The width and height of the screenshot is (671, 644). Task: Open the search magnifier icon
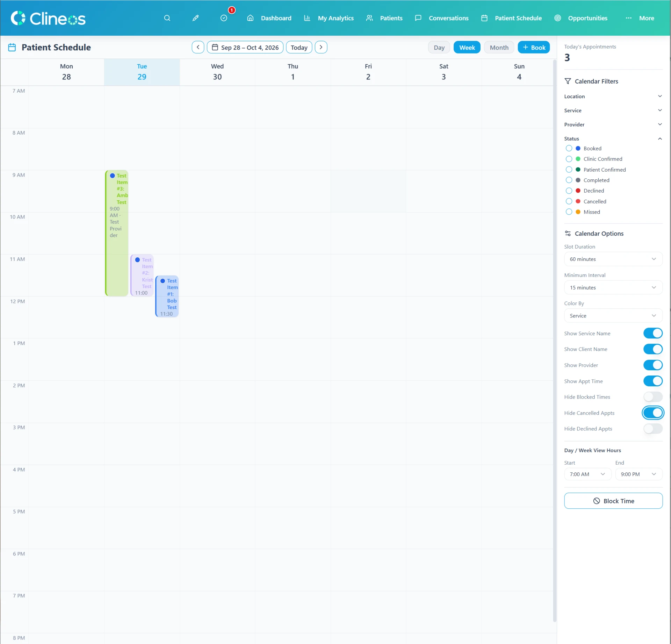[x=167, y=18]
